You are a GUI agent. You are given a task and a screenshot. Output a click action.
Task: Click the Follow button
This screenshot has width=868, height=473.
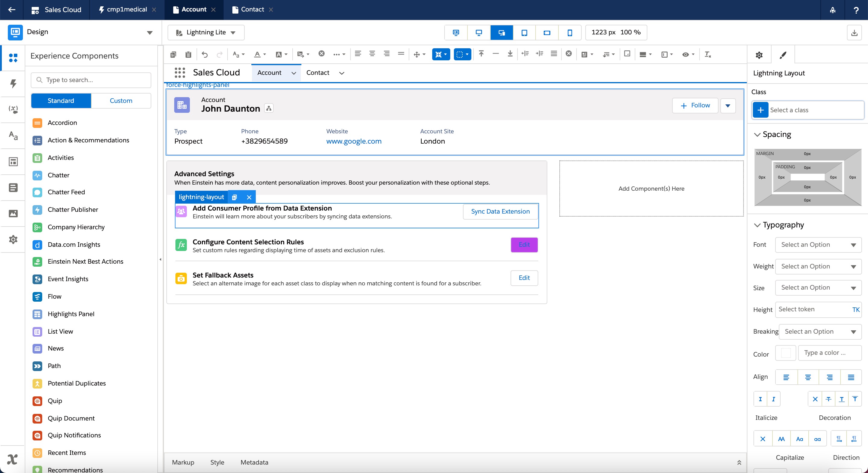tap(695, 106)
